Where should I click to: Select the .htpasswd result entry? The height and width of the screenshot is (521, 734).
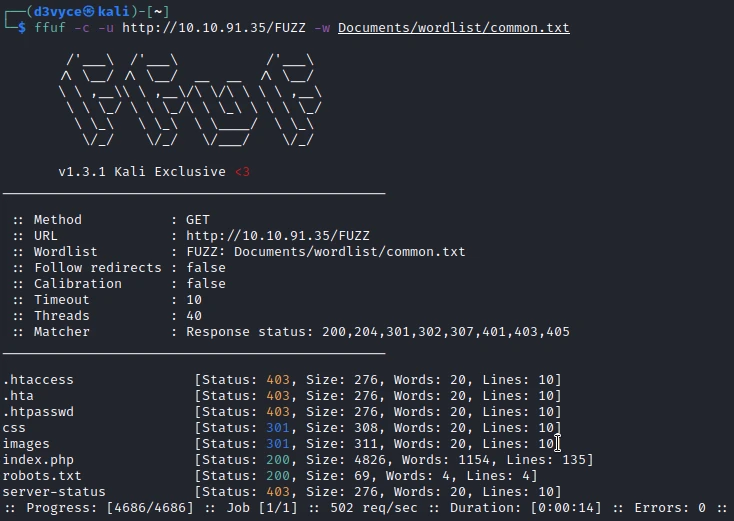click(38, 412)
